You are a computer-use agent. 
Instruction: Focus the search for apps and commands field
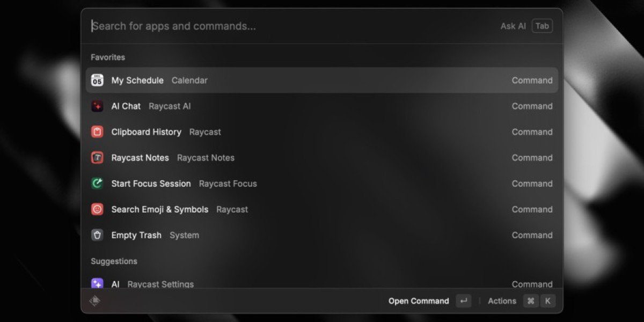[x=290, y=26]
